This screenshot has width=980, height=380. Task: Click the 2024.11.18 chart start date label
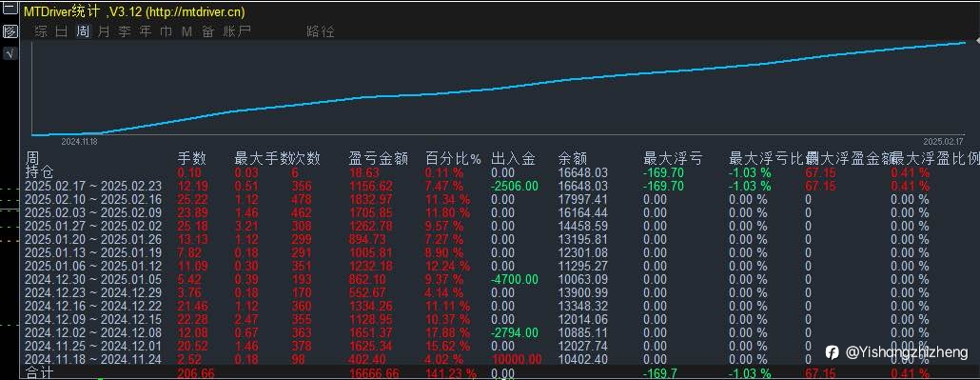coord(79,142)
